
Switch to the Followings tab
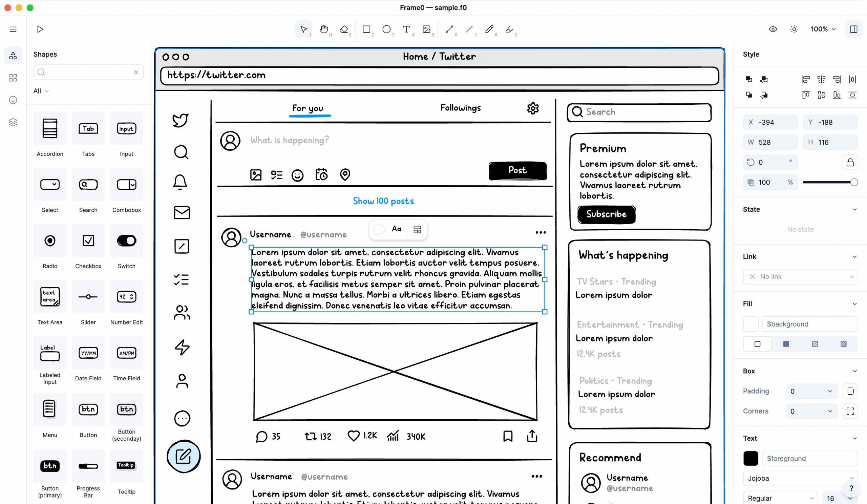[461, 107]
